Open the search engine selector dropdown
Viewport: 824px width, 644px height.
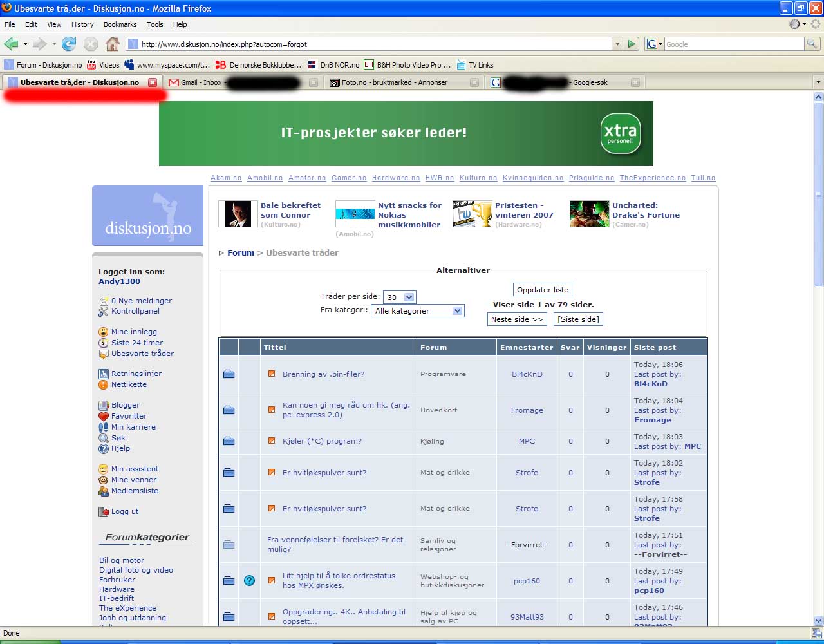(655, 44)
